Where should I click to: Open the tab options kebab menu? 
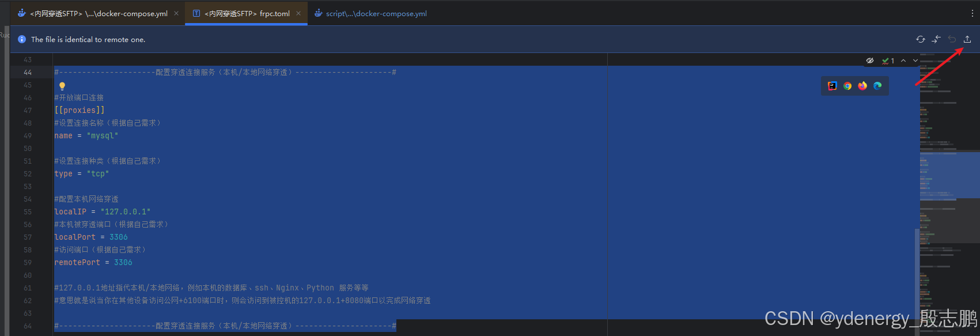[973, 13]
